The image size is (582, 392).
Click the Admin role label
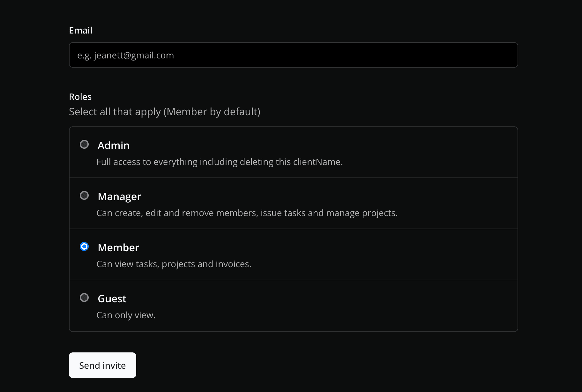click(113, 145)
